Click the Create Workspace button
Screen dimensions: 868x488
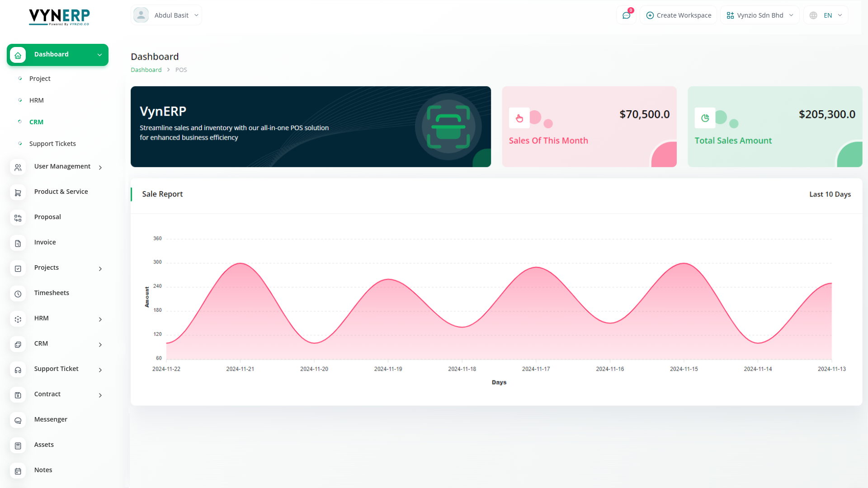[x=678, y=15]
